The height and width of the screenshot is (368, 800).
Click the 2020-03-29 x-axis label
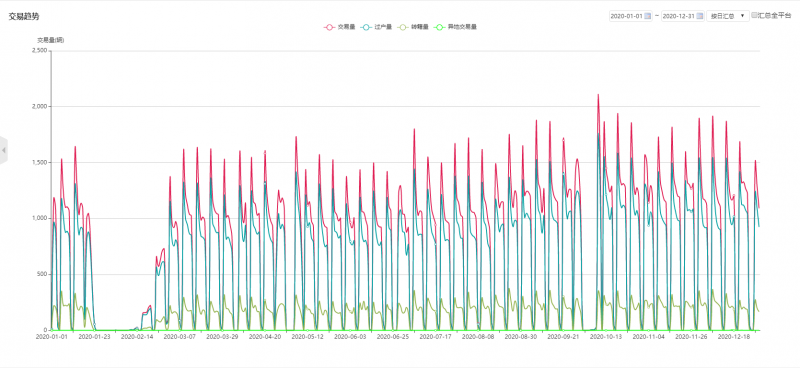[x=222, y=337]
